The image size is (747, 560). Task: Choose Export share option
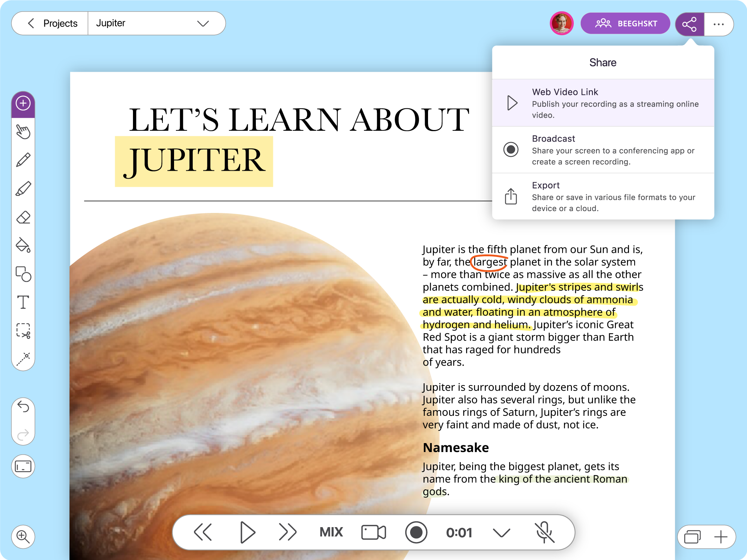click(603, 196)
